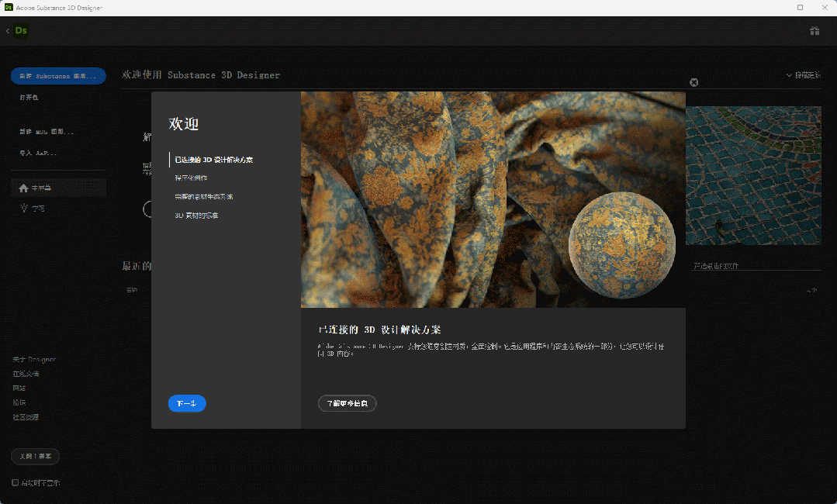Select 完整的素材生态系统 welcome item
Viewport: 837px width, 504px height.
pyautogui.click(x=204, y=196)
